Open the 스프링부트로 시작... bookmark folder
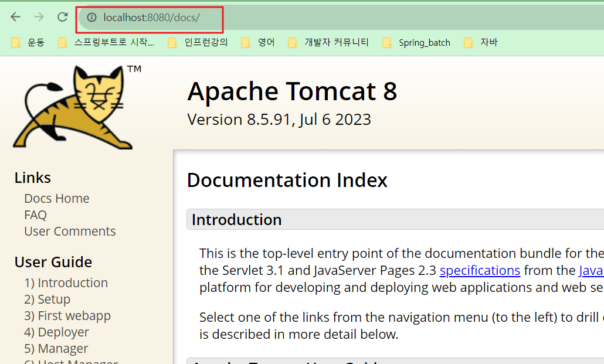The width and height of the screenshot is (604, 364). [106, 42]
